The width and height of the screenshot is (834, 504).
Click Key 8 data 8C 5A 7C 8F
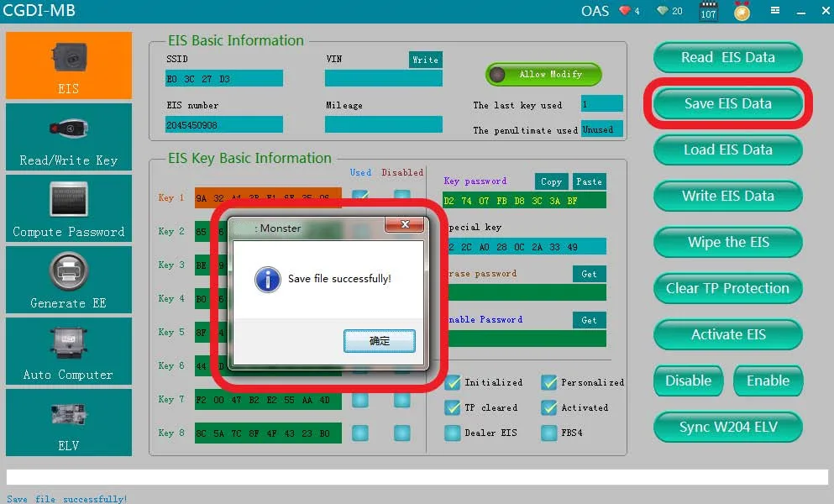coord(268,433)
